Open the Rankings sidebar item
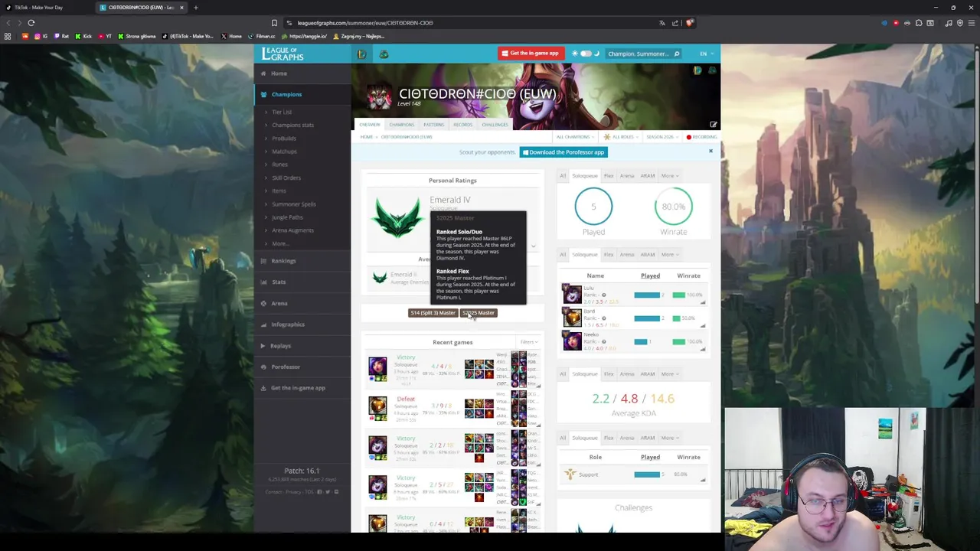This screenshot has width=980, height=551. 283,261
